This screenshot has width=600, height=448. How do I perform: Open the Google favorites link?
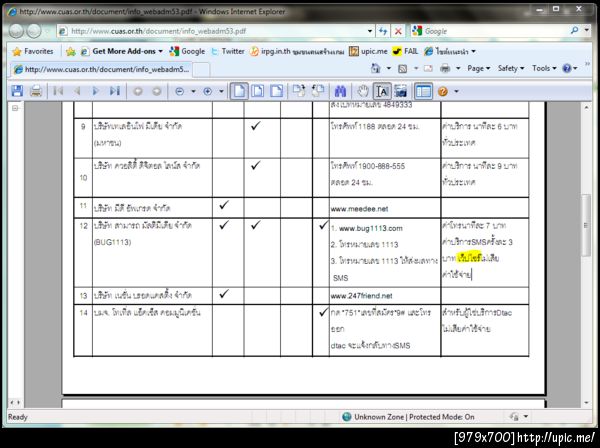tap(188, 51)
